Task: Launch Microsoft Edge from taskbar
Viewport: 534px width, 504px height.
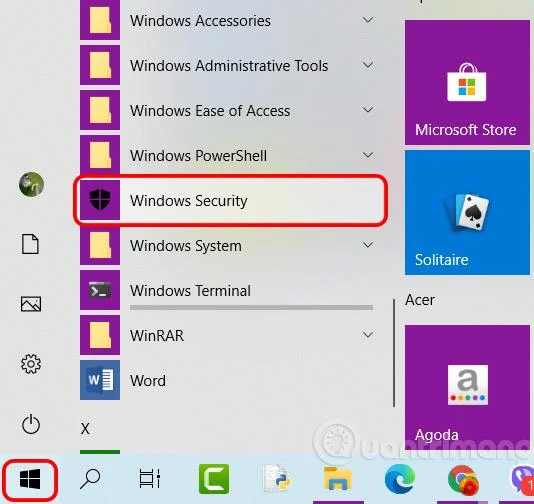Action: click(x=400, y=479)
